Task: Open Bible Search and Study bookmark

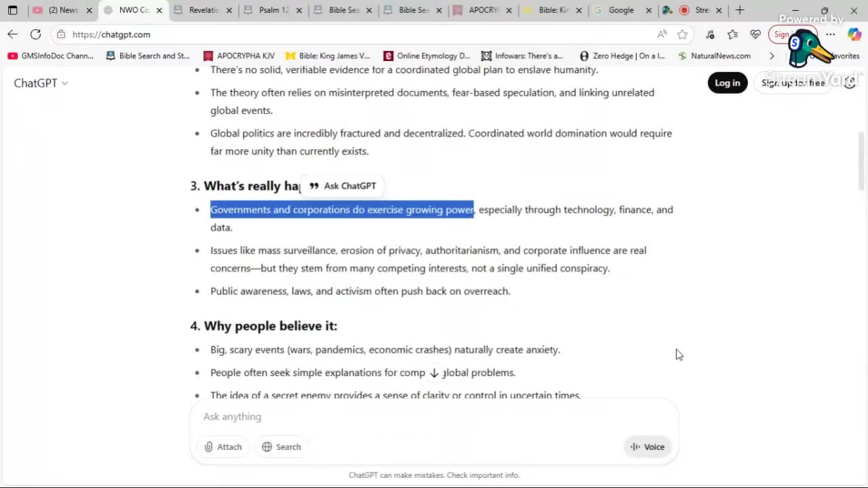Action: pyautogui.click(x=148, y=56)
